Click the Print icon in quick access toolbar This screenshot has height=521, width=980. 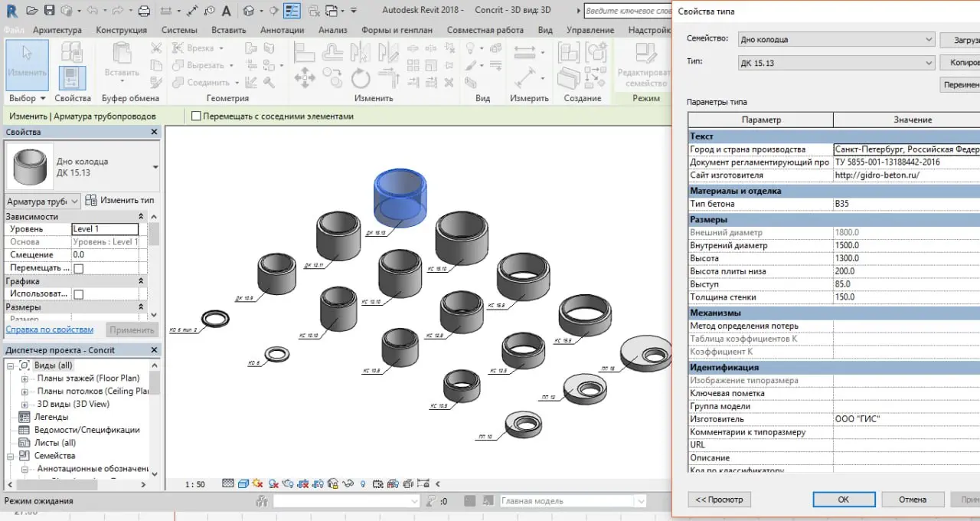click(x=144, y=11)
